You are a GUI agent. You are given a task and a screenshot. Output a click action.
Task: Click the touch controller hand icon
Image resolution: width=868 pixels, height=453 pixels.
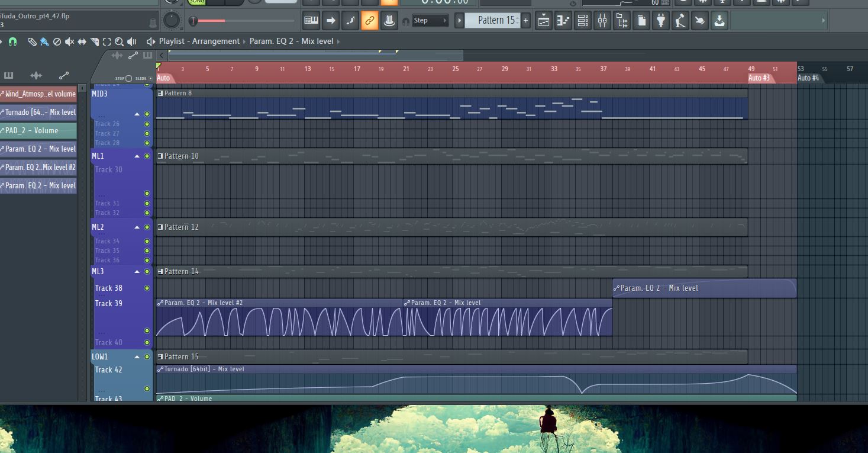[700, 21]
